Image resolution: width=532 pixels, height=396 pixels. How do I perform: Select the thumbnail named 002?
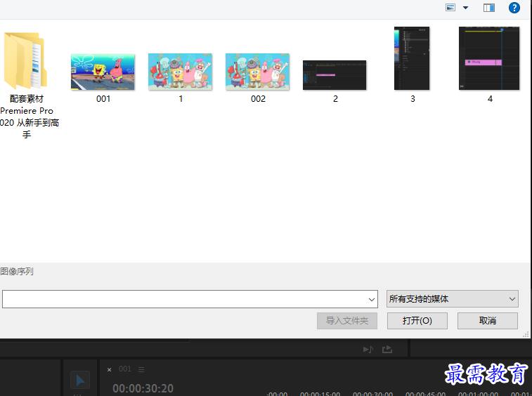(257, 72)
